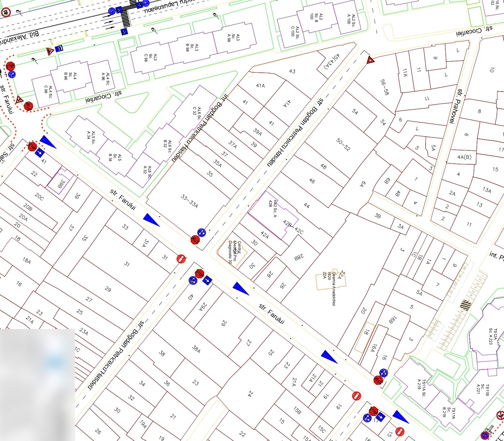Select the turn-right blue circle sign near AL4
Image resolution: width=504 pixels, height=441 pixels.
pos(12,75)
